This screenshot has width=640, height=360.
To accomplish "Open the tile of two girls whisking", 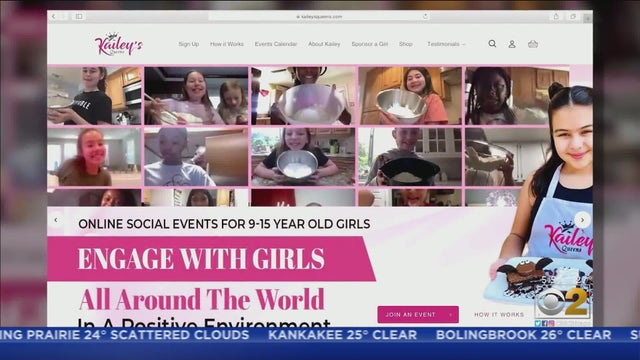I will (x=196, y=96).
